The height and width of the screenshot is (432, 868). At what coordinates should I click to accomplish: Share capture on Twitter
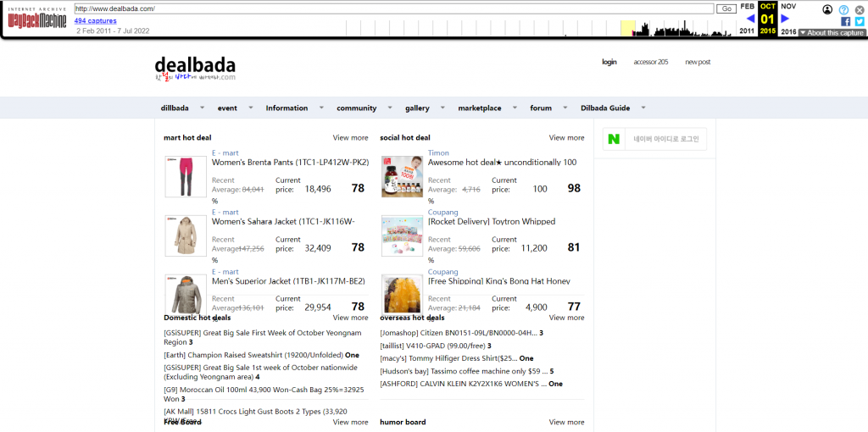click(x=860, y=21)
